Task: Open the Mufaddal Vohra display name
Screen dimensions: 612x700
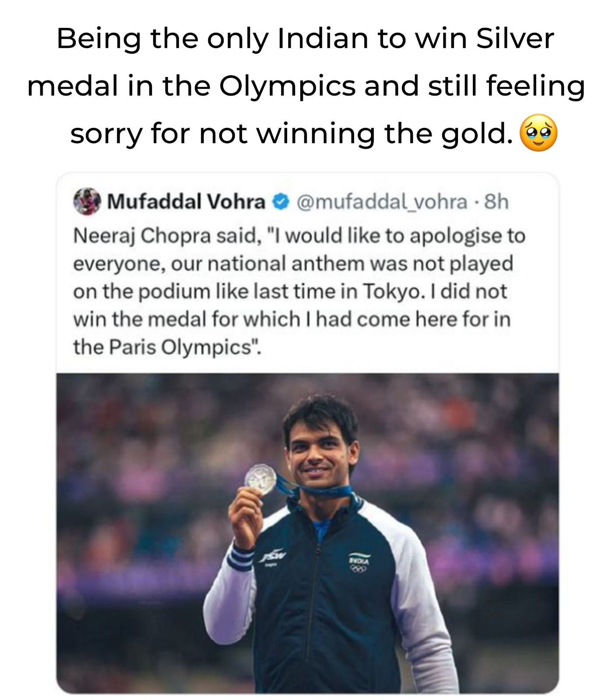Action: (186, 202)
